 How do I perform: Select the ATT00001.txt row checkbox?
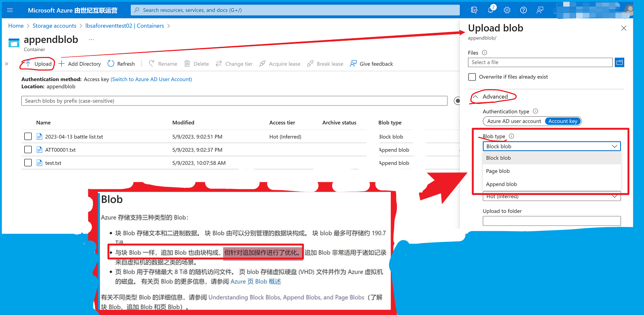point(28,150)
